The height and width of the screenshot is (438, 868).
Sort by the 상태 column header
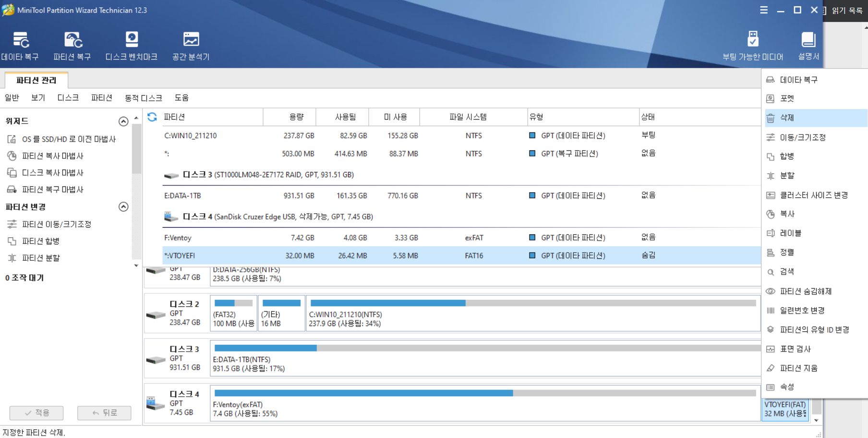(699, 117)
